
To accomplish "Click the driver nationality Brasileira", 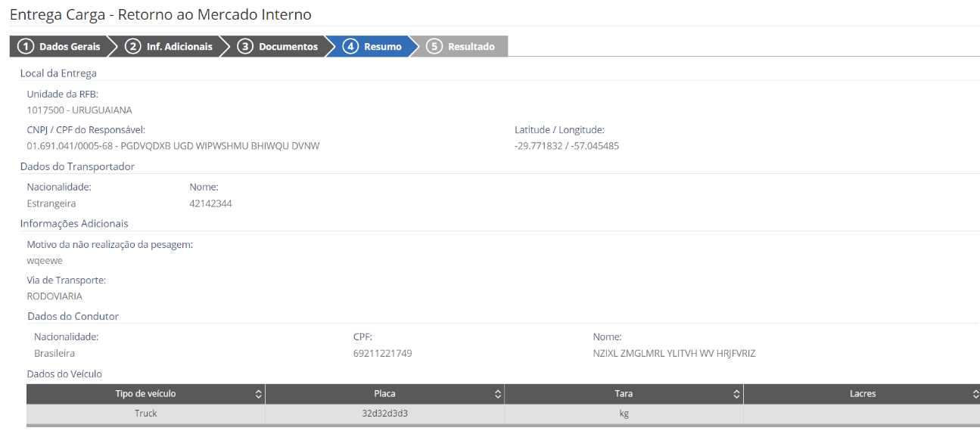I will click(54, 353).
